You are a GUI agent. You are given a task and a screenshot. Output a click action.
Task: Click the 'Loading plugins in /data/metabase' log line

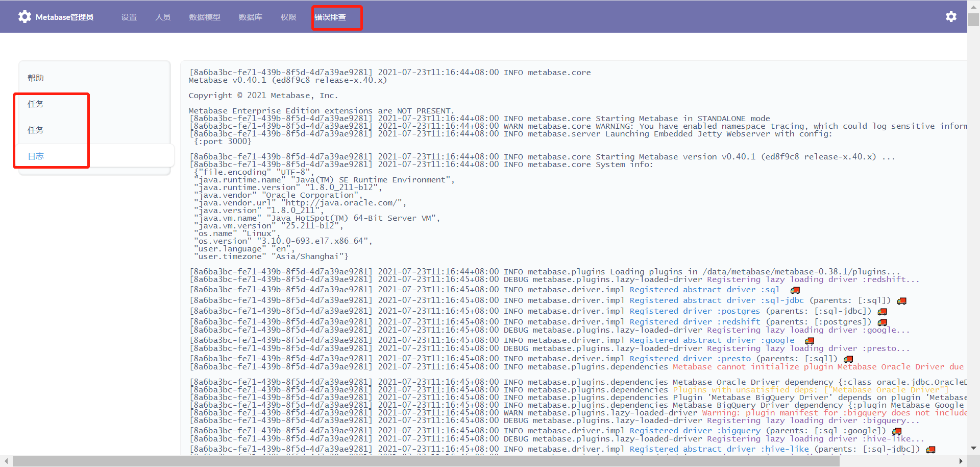545,272
